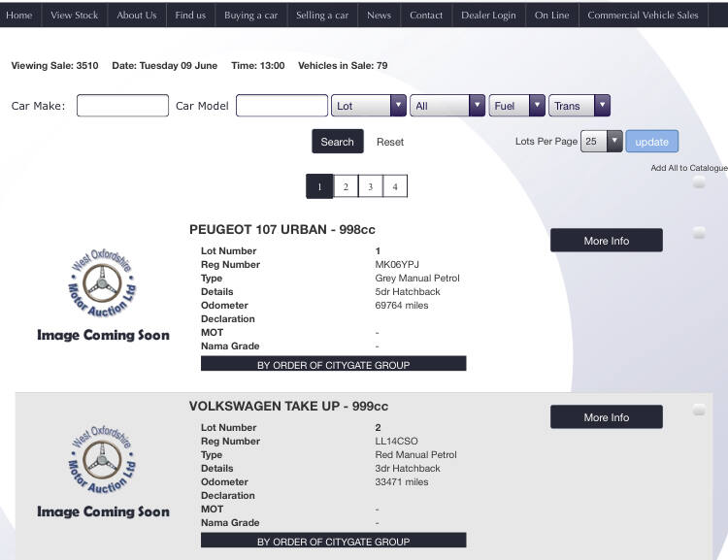This screenshot has width=728, height=560.
Task: Click PEUGEOT 107 URBAN - 998cc title
Action: [281, 229]
